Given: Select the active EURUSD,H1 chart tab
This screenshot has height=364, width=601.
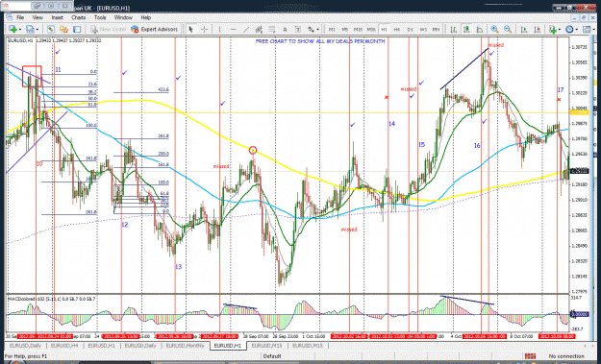Looking at the screenshot, I should click(x=228, y=346).
